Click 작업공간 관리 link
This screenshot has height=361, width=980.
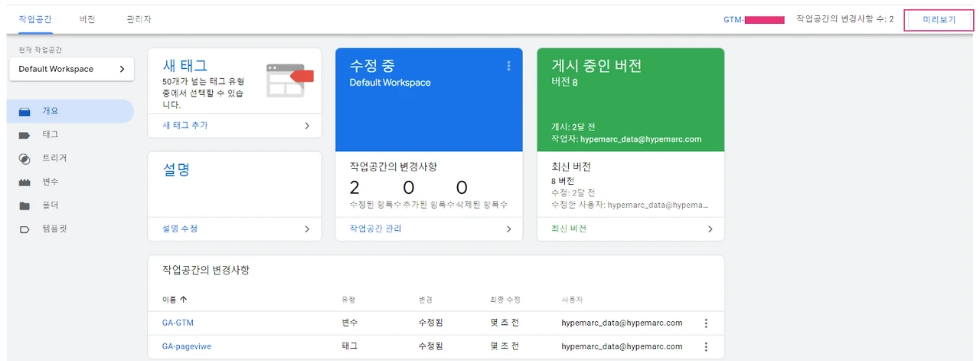click(375, 228)
